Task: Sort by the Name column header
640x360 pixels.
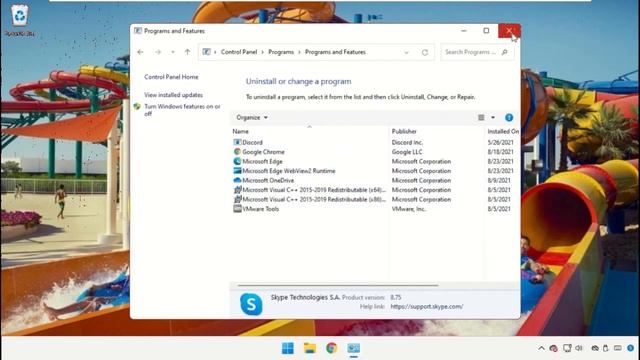Action: click(240, 131)
